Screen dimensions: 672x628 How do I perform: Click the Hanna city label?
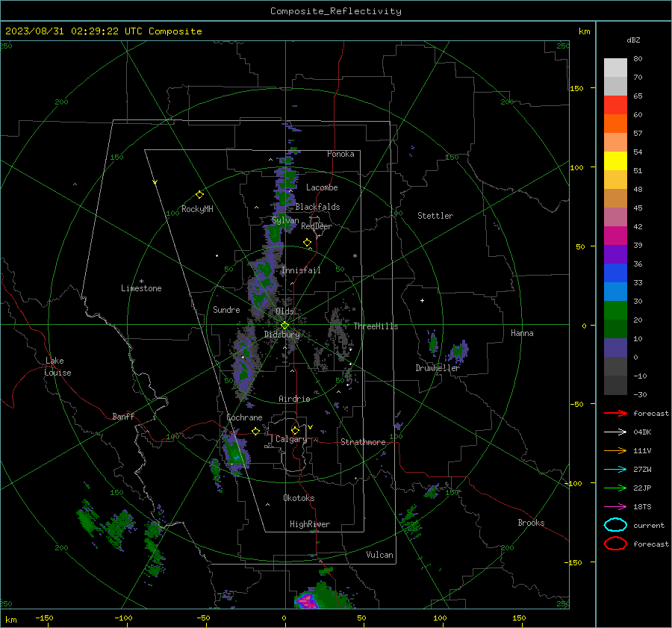click(x=522, y=333)
